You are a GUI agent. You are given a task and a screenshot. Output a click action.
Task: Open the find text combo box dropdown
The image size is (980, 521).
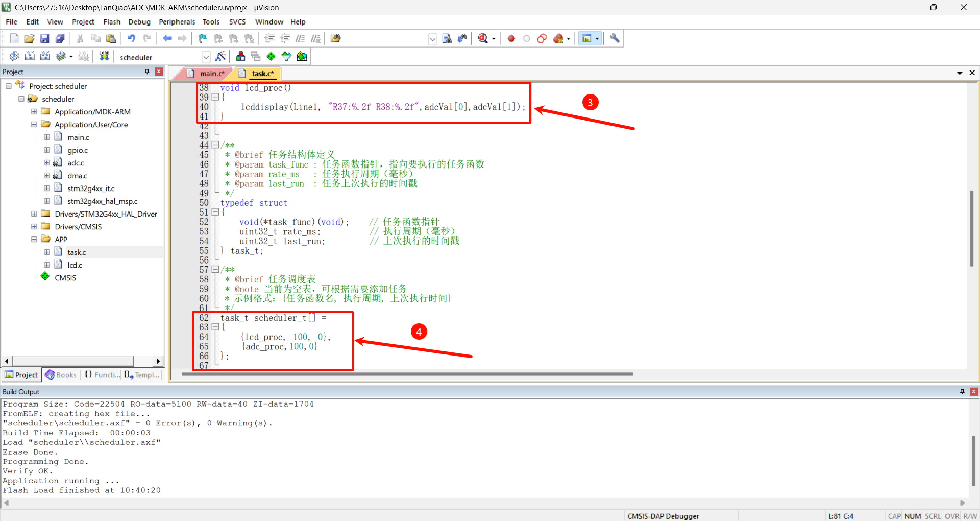[433, 39]
